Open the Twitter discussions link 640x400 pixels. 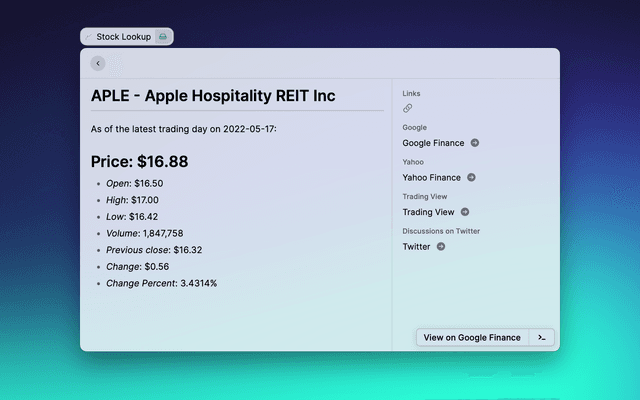416,246
